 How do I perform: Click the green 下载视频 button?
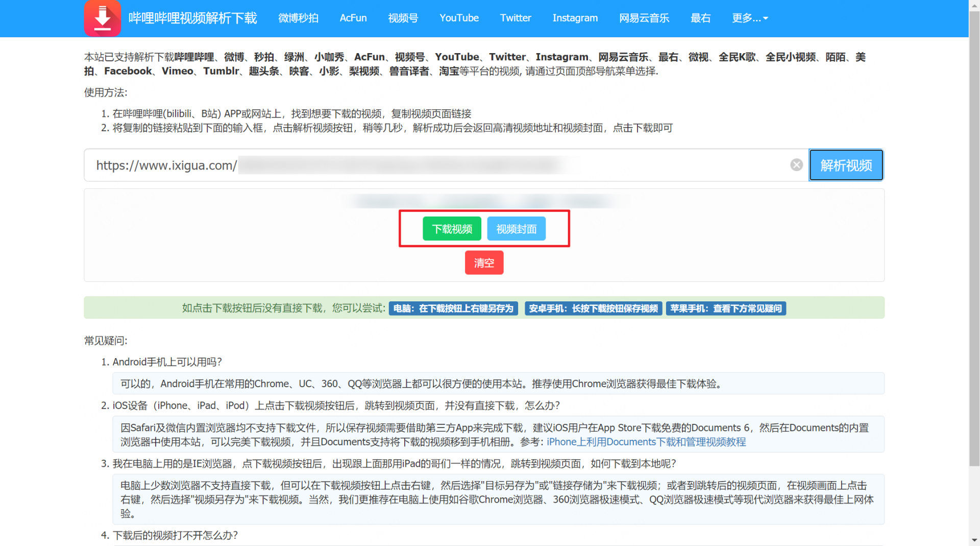452,229
